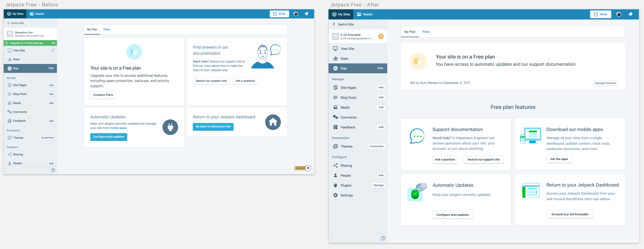Open notifications bell in Before window
Image resolution: width=644 pixels, height=249 pixels.
pos(306,14)
